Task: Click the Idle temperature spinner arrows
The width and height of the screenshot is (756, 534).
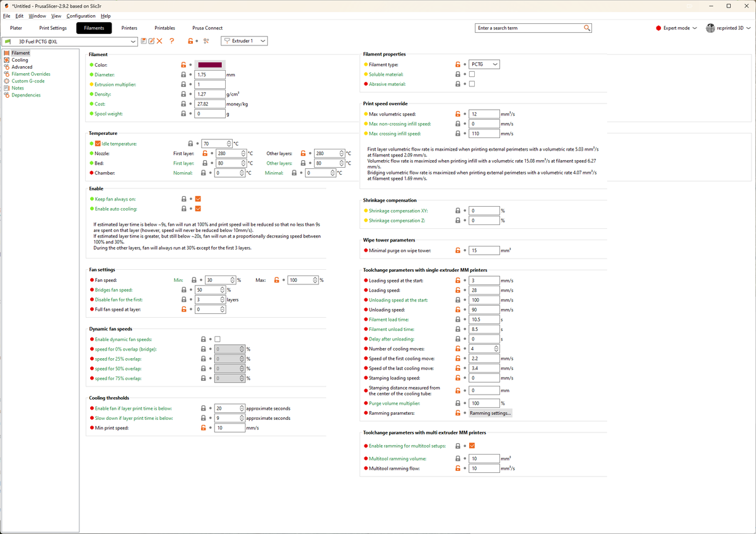Action: click(229, 144)
